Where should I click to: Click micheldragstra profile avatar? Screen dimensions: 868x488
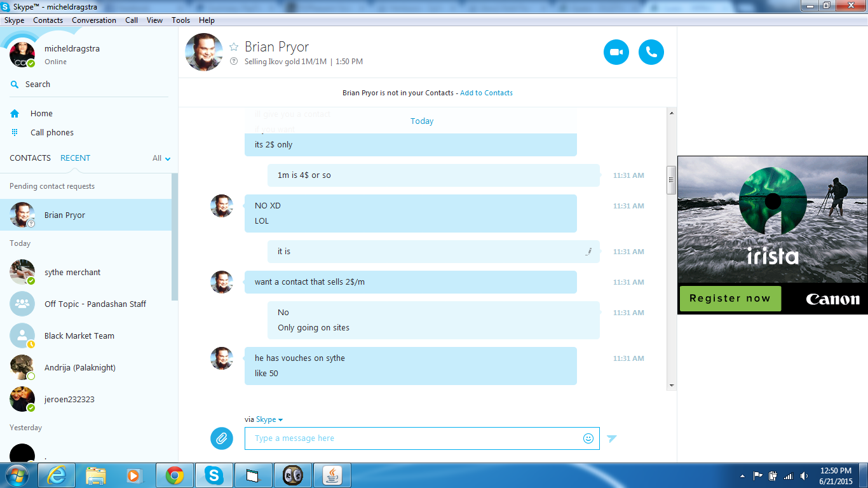tap(22, 55)
